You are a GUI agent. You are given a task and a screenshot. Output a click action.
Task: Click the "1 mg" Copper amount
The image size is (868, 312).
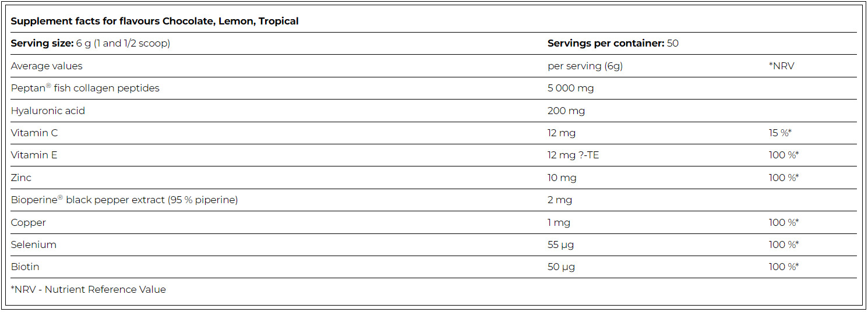coord(559,222)
